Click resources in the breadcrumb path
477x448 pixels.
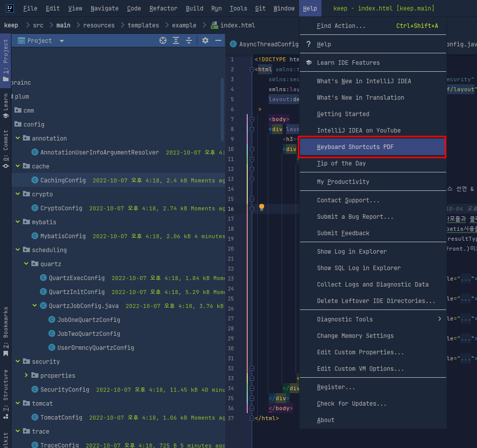[99, 25]
